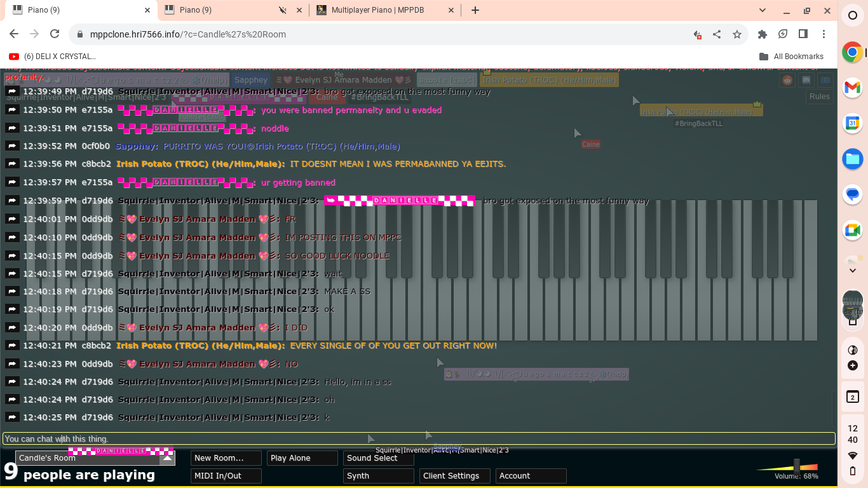Click the Play Alone button
The height and width of the screenshot is (488, 868).
tap(302, 458)
